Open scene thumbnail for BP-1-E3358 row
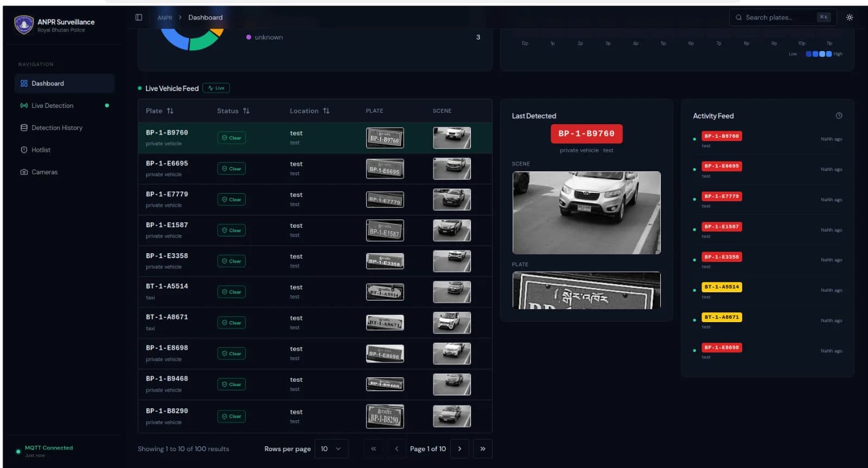 (452, 261)
